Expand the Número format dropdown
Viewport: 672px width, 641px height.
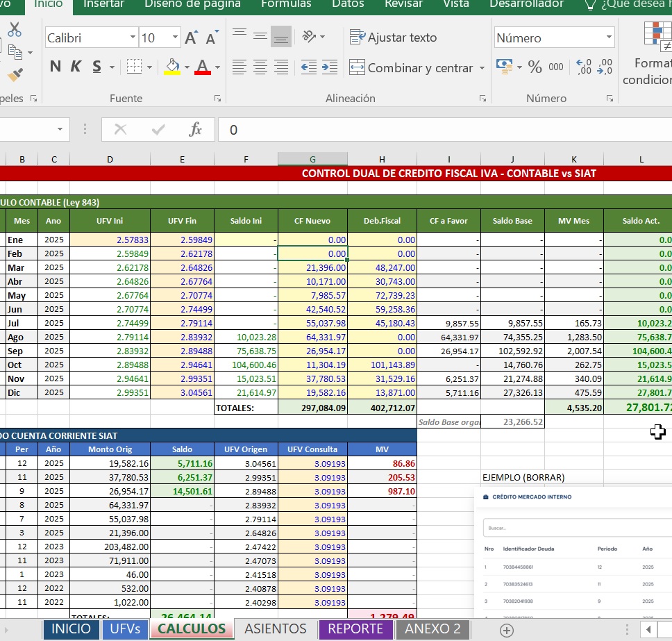[609, 38]
